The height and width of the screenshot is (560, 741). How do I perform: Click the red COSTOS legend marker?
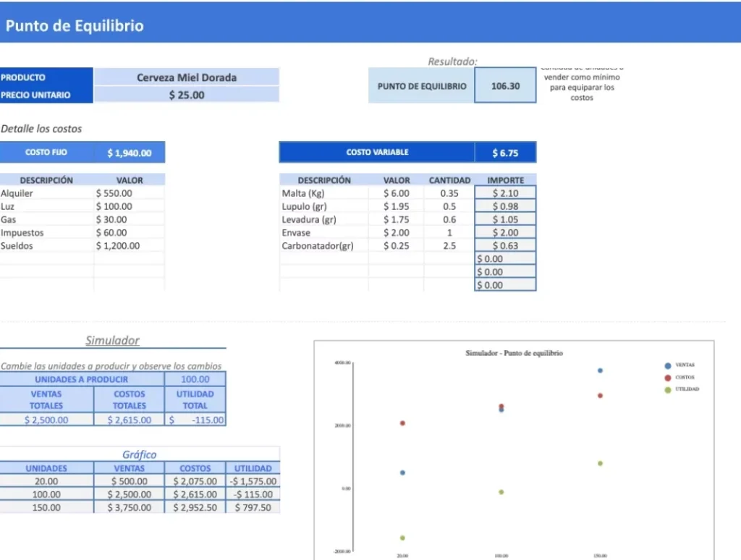click(x=667, y=378)
